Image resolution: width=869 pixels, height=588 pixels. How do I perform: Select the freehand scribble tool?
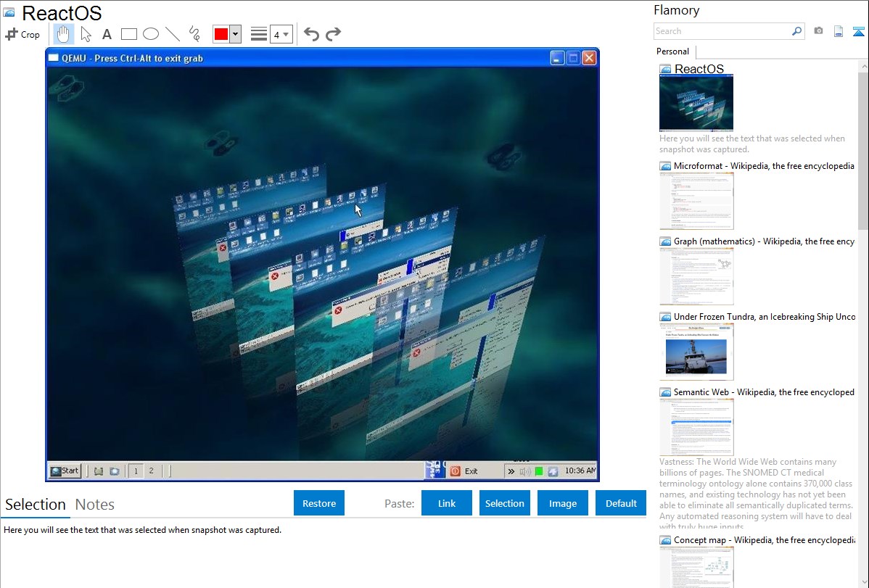click(x=194, y=34)
